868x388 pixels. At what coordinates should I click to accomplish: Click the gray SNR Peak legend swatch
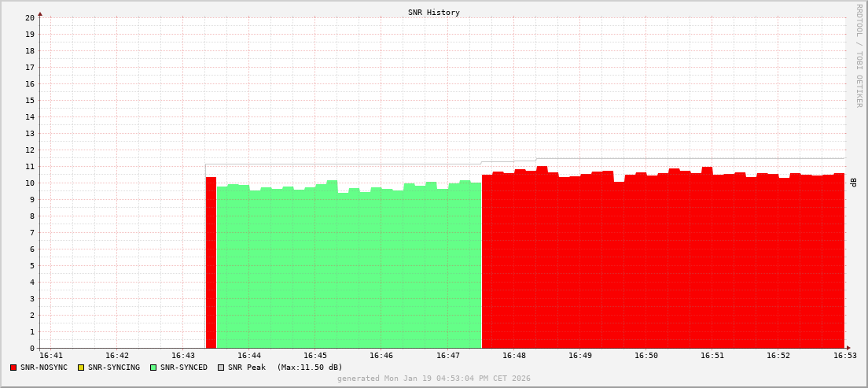(x=221, y=368)
